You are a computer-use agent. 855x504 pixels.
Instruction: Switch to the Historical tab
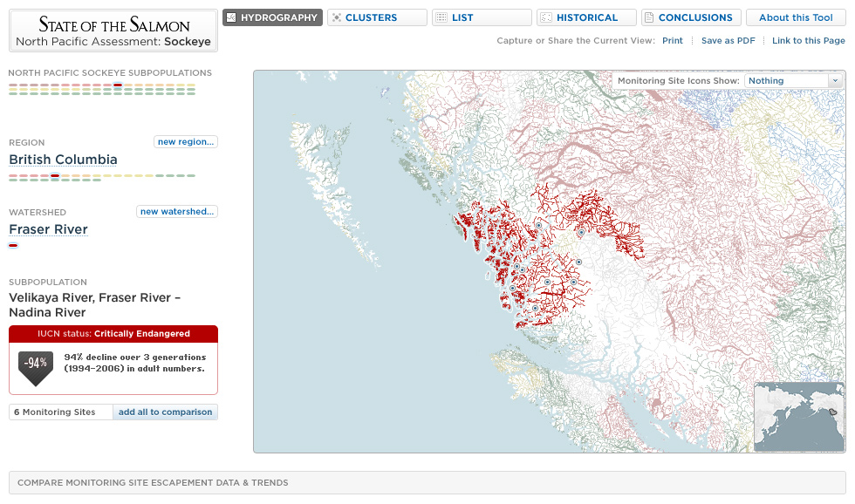pyautogui.click(x=586, y=17)
